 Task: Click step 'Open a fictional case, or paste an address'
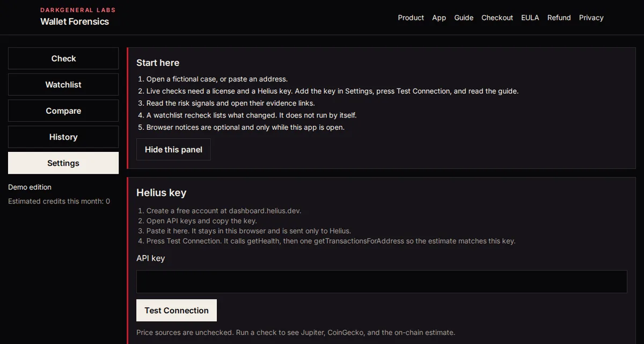pos(217,79)
